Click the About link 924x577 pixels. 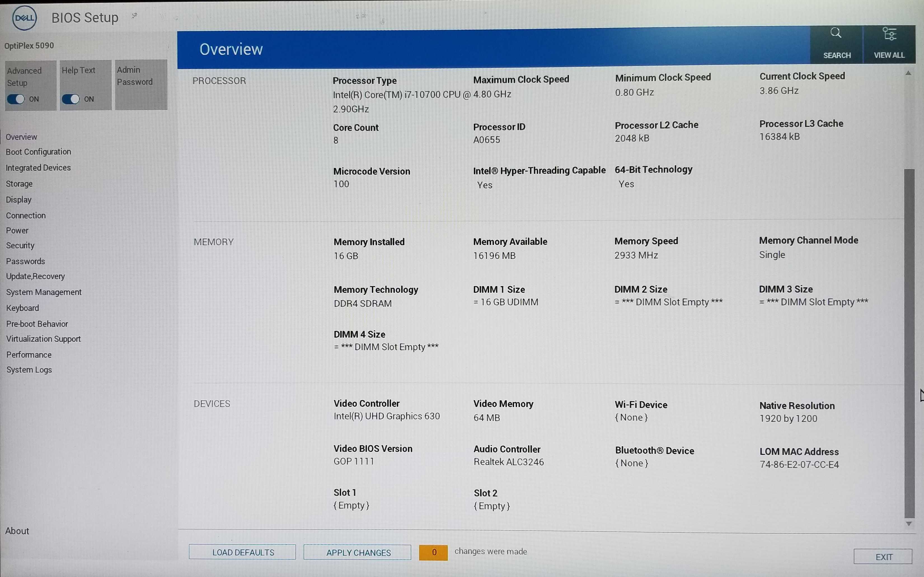(x=17, y=531)
